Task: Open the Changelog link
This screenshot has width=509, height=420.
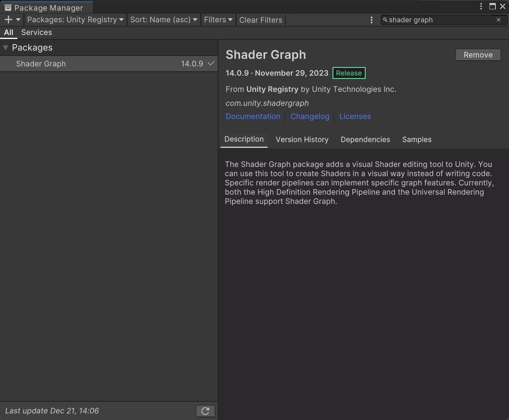Action: point(310,116)
